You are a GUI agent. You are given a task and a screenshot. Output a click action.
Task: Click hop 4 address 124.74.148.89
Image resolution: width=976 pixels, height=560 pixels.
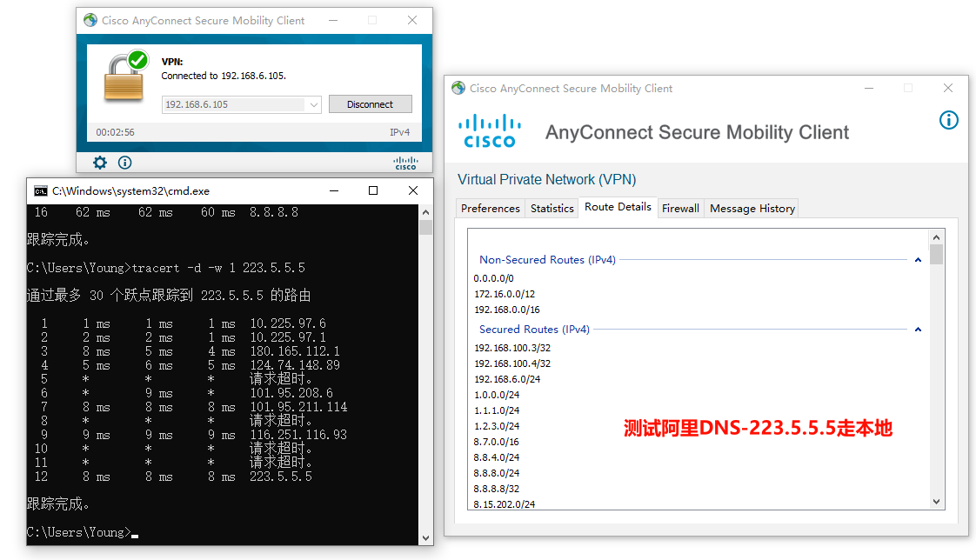[x=295, y=365]
